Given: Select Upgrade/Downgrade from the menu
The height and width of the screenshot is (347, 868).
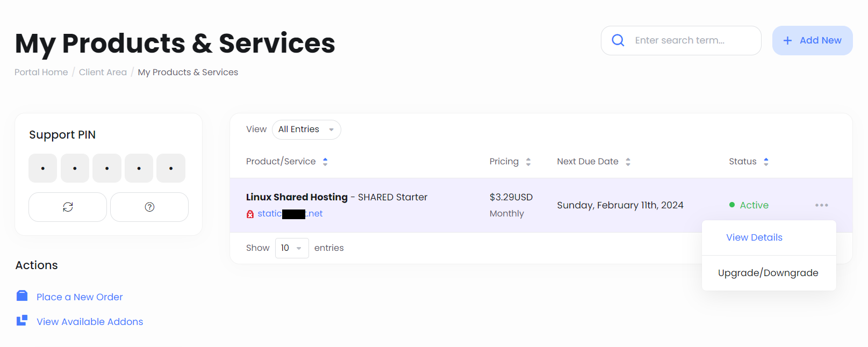Looking at the screenshot, I should tap(769, 273).
